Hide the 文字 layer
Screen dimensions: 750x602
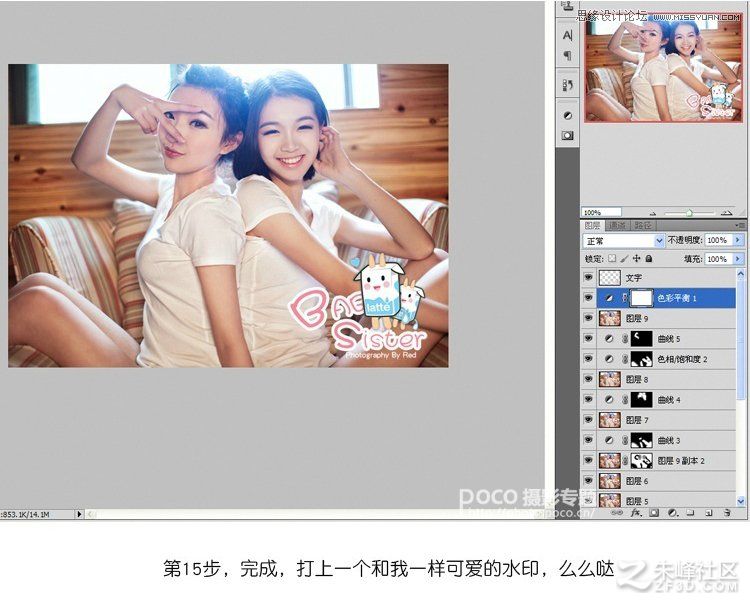(588, 277)
